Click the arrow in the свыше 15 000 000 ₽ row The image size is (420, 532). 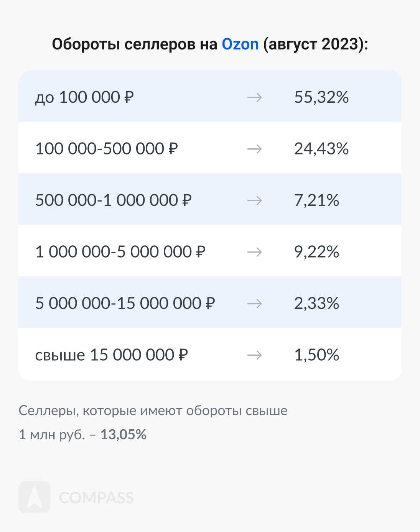[x=254, y=355]
